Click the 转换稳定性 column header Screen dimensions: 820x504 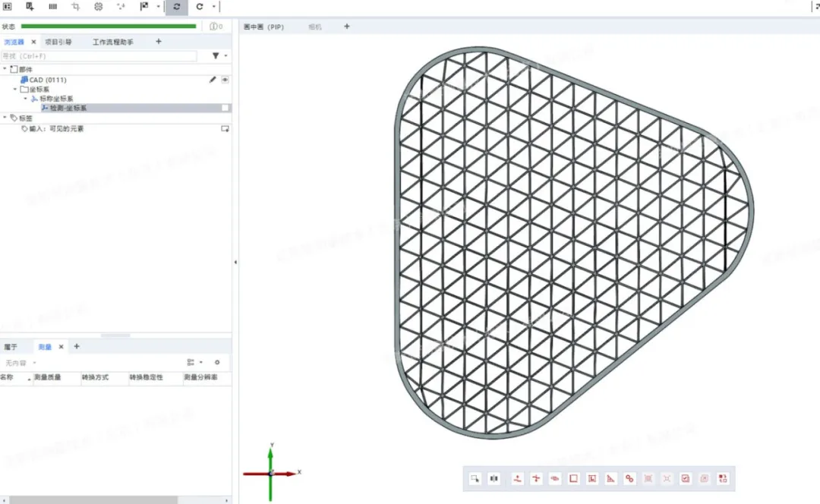point(156,377)
